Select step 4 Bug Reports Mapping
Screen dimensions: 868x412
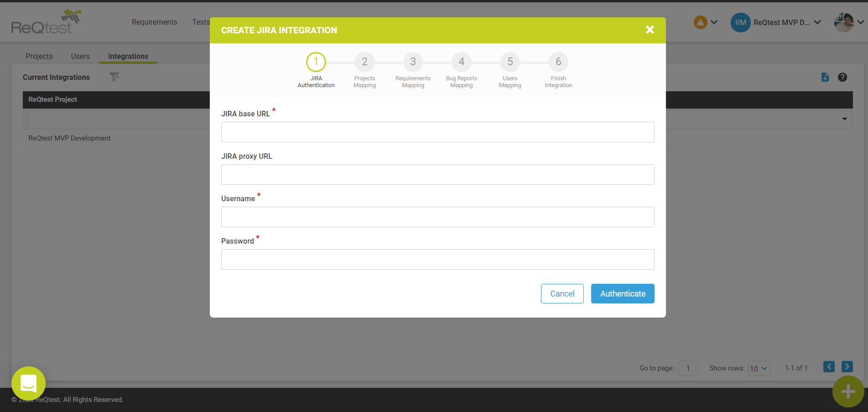[x=461, y=62]
